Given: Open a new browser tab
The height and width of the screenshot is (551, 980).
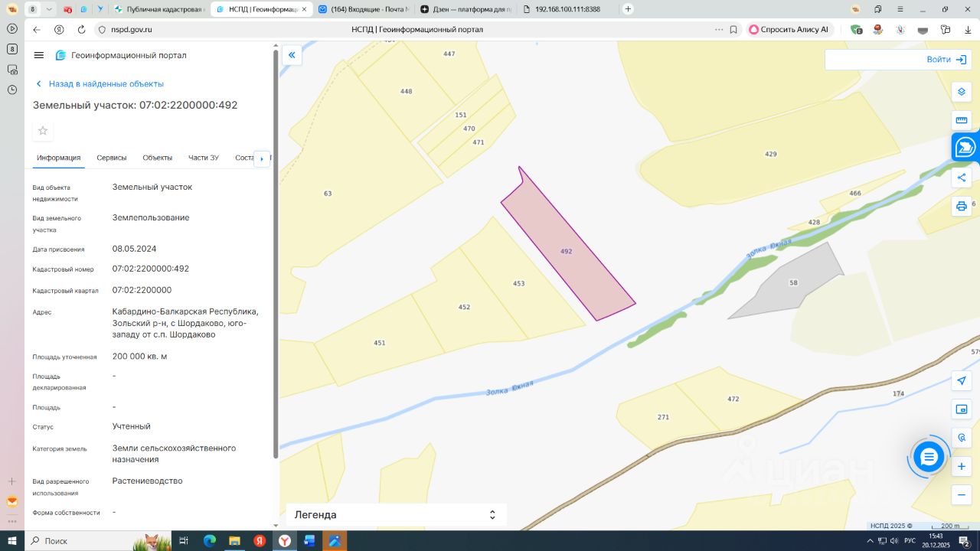Looking at the screenshot, I should coord(629,9).
